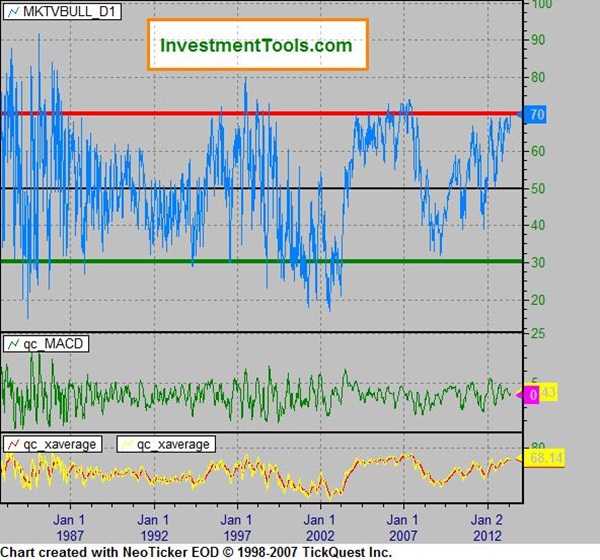
Task: Click the Jan 1 1987 date label
Action: 69,527
